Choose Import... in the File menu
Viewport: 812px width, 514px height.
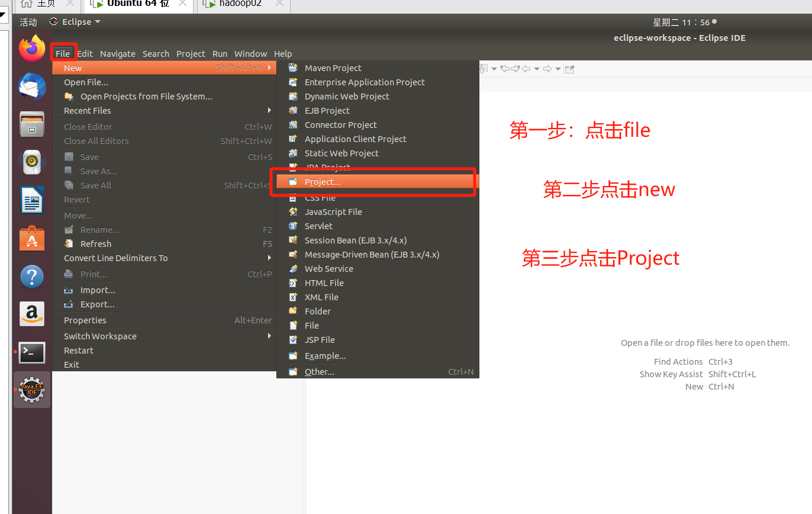pos(165,290)
